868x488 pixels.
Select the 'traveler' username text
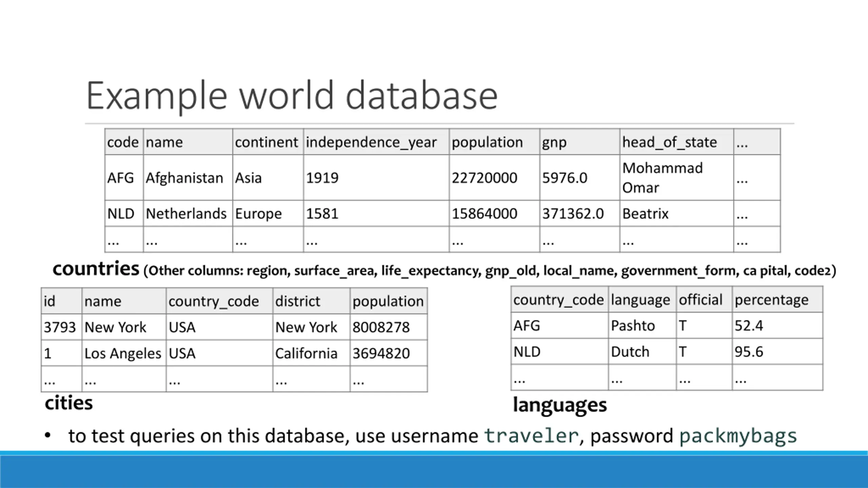tap(531, 435)
